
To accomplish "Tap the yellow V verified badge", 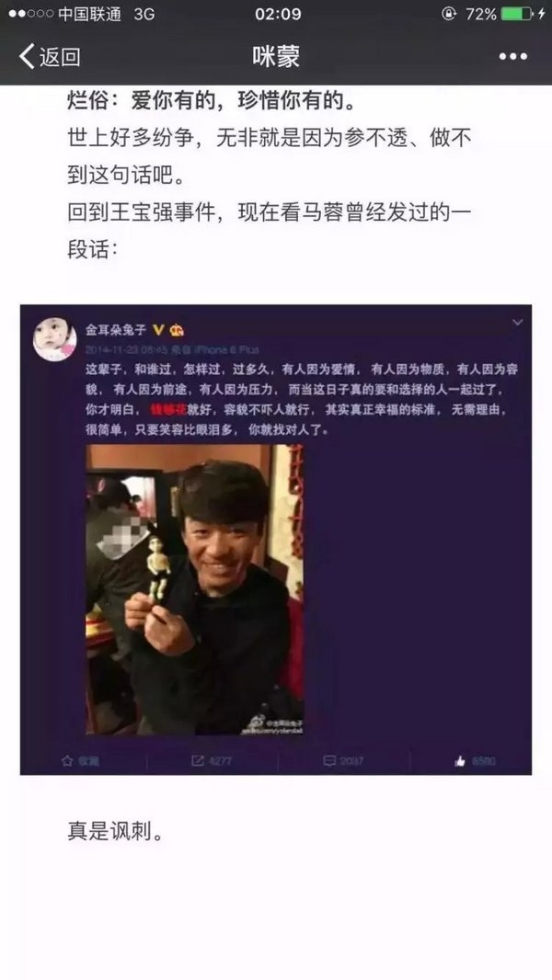I will 158,329.
